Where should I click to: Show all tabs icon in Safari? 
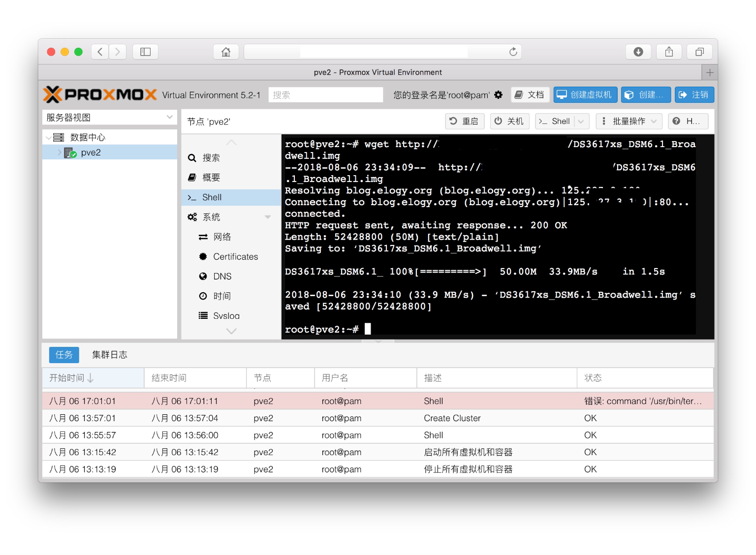tap(699, 52)
